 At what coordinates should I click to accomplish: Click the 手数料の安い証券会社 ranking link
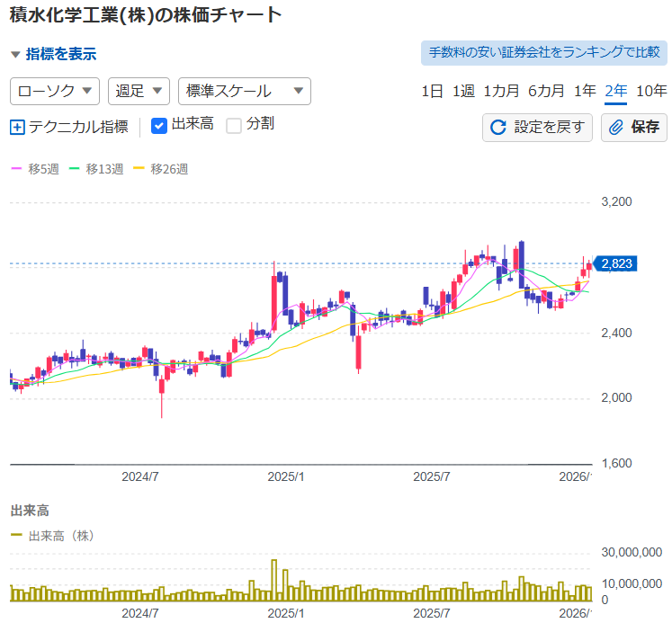[543, 53]
